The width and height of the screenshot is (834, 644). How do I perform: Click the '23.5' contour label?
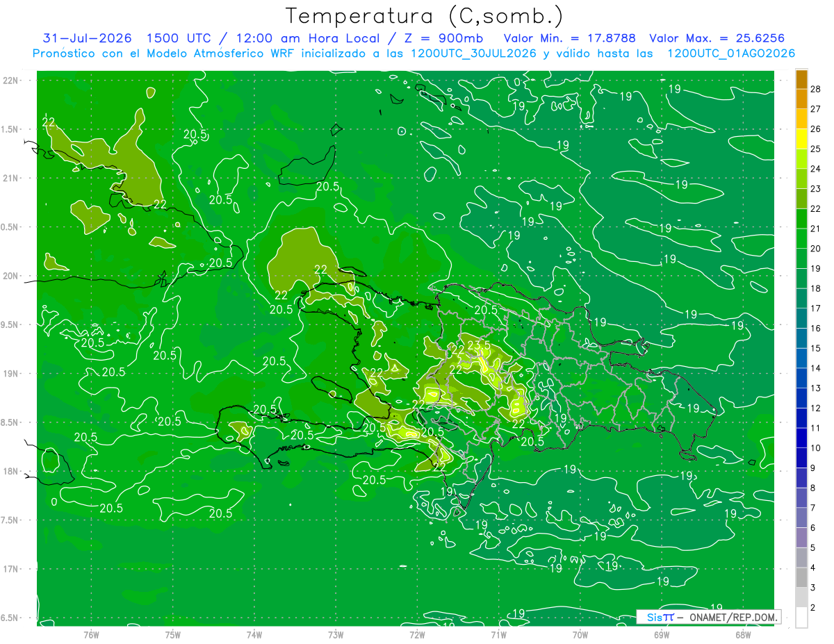coord(478,345)
